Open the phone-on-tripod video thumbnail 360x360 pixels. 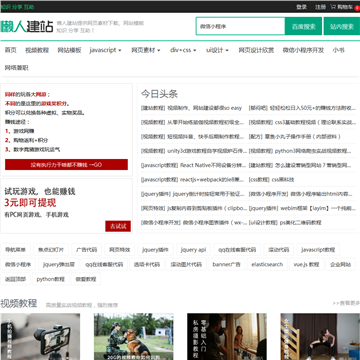click(40, 336)
